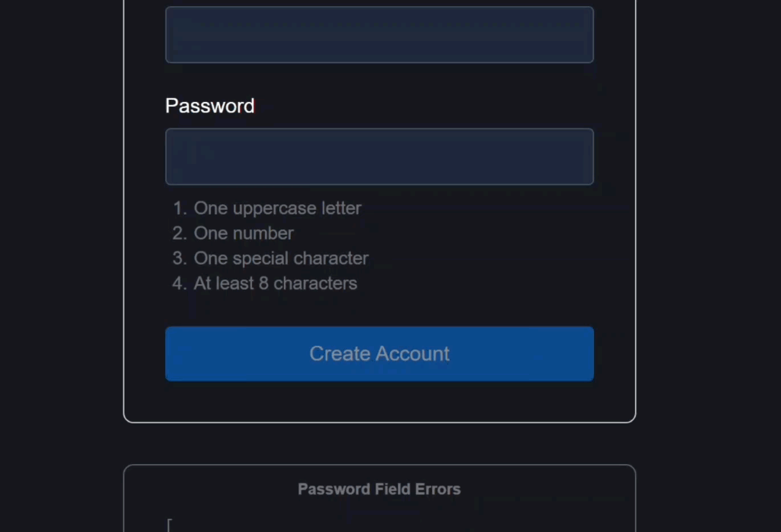Screen dimensions: 781x532
Task: Click the empty field above the Password label
Action: [379, 34]
